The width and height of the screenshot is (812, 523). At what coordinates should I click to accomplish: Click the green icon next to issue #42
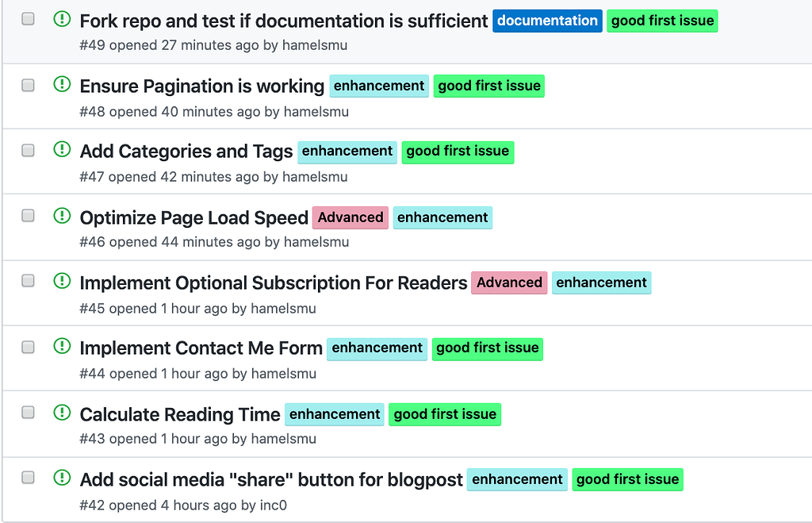coord(62,478)
